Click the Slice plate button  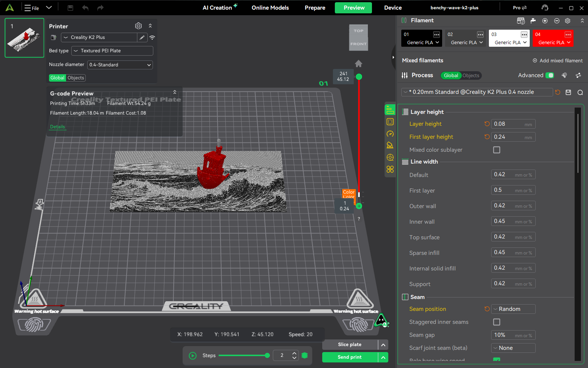[350, 345]
